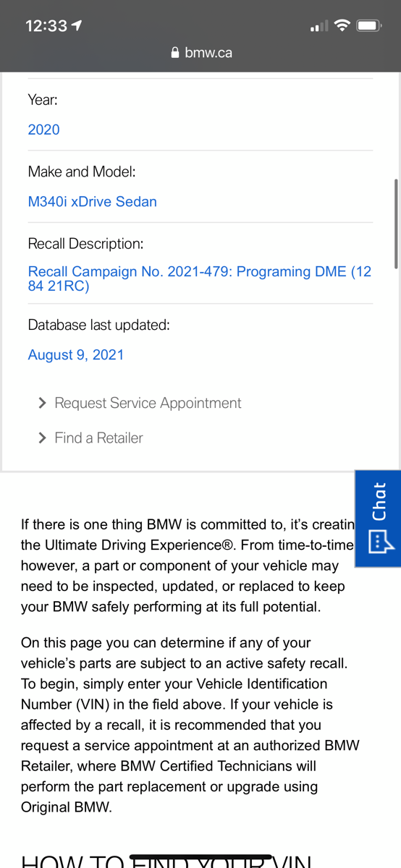The width and height of the screenshot is (401, 868).
Task: Select the M340i xDrive Sedan text
Action: click(92, 201)
